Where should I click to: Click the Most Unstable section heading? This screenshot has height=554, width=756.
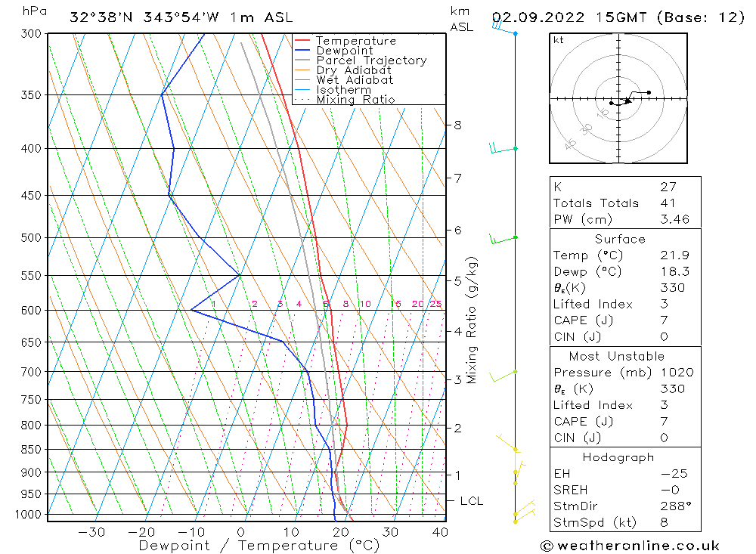617,356
